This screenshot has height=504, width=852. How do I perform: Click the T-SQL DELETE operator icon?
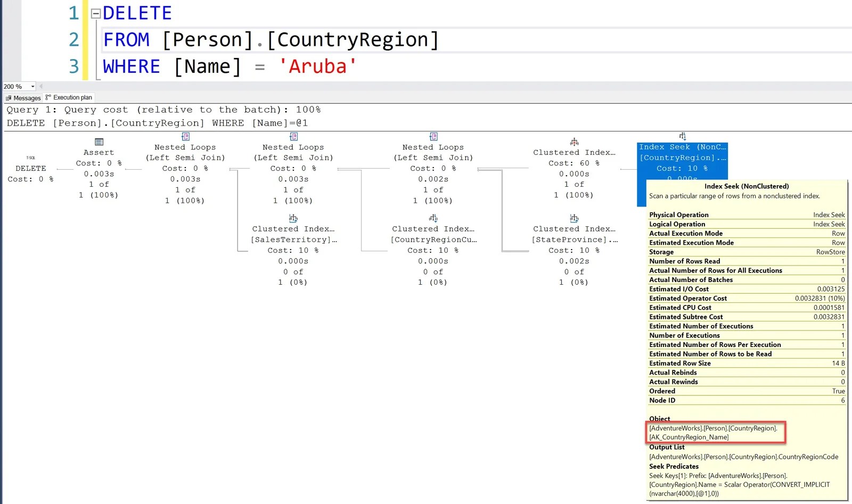30,158
